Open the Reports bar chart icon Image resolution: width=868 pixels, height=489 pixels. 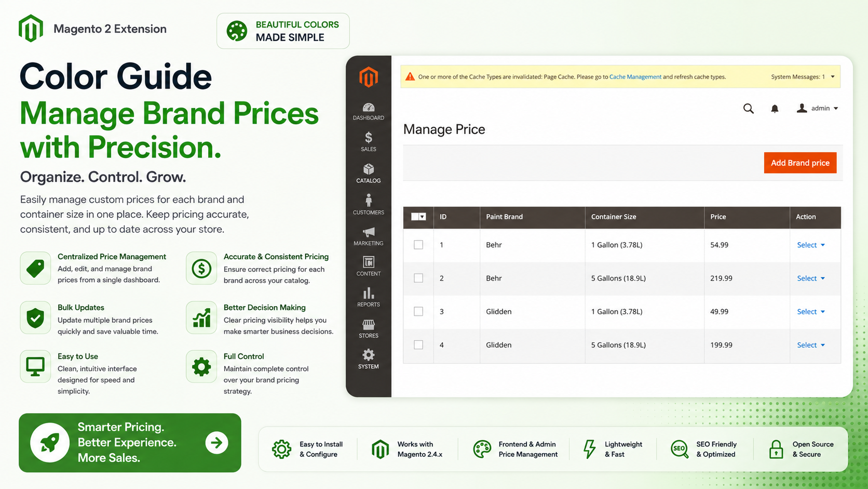point(369,293)
